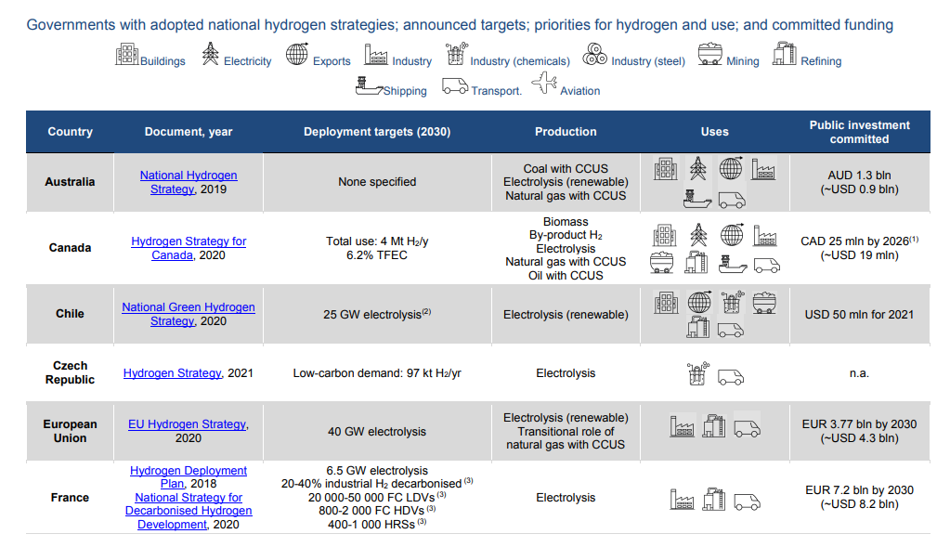950x560 pixels.
Task: Click transport van in Czech Republic's Uses cell
Action: click(x=731, y=378)
